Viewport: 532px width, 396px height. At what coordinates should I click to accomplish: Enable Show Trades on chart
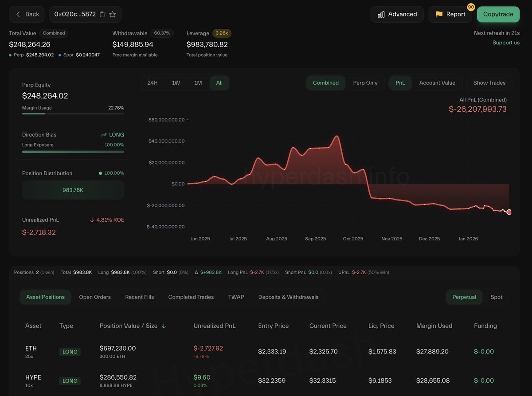tap(489, 83)
